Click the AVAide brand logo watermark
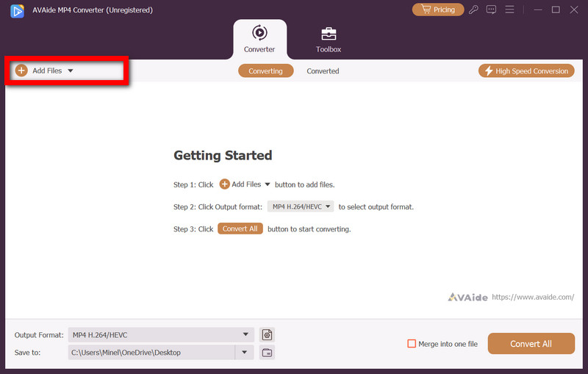Screen dimensions: 588x374 467,297
